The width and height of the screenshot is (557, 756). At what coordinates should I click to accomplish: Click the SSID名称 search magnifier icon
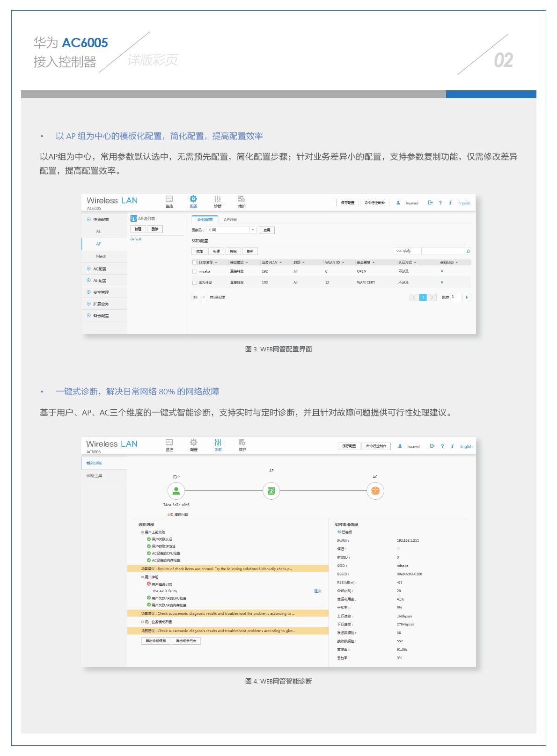[468, 251]
